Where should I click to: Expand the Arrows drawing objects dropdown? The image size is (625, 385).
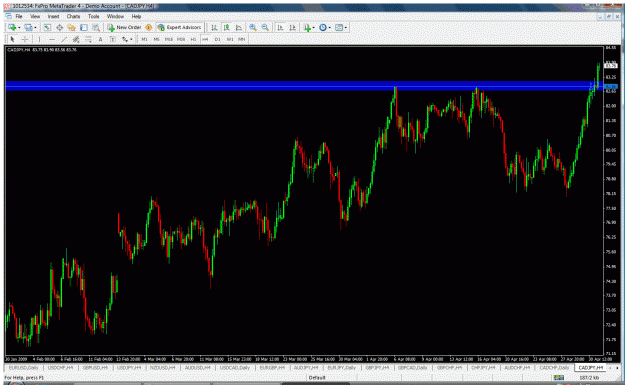click(131, 39)
